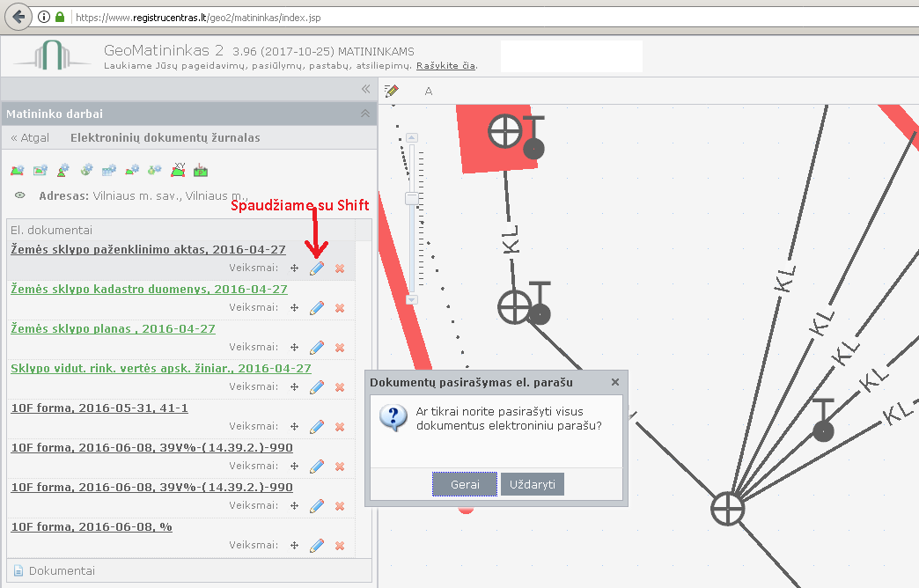The width and height of the screenshot is (919, 588).
Task: Click the pencil edit tool above map
Action: coord(392,91)
